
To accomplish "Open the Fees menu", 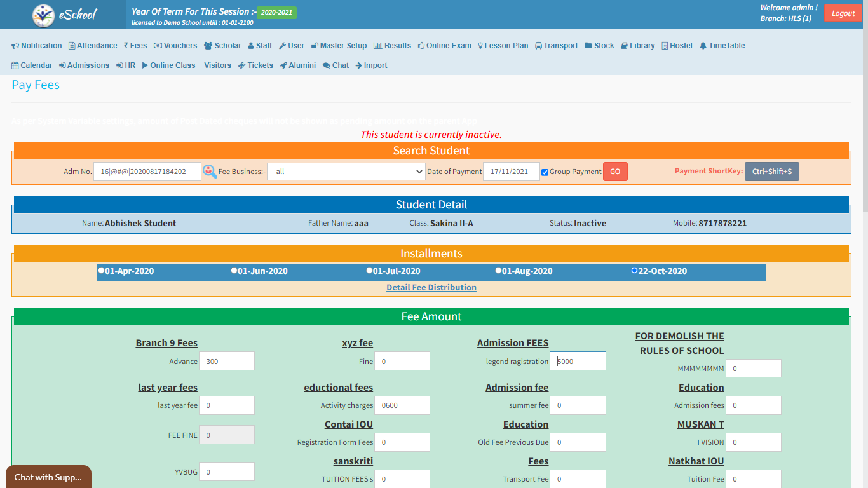I will [x=135, y=46].
